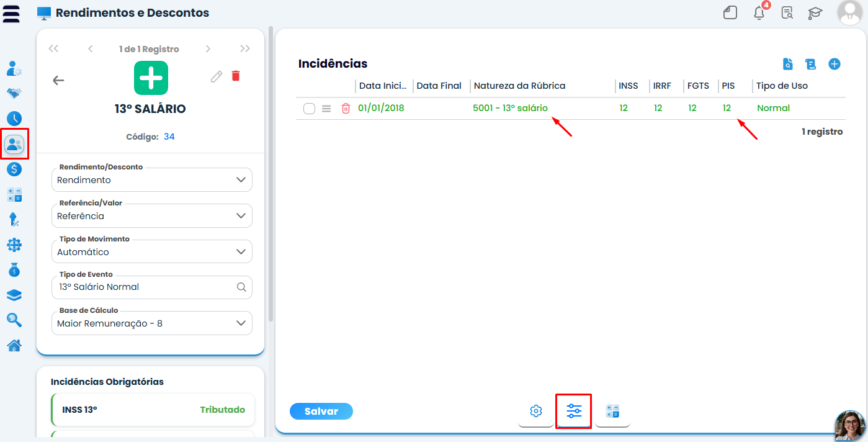Screen dimensions: 868x442
Task: Select the 01/01/2018 incidência row checkbox
Action: point(309,109)
